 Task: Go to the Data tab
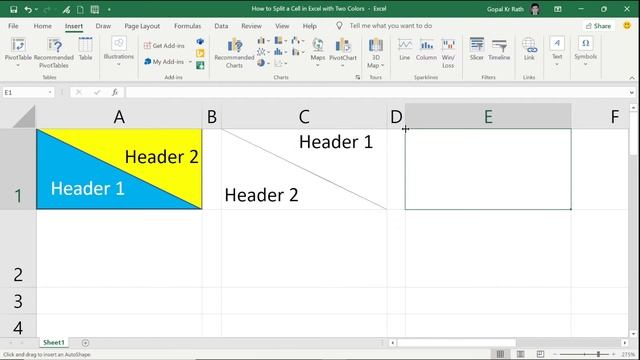(x=221, y=26)
